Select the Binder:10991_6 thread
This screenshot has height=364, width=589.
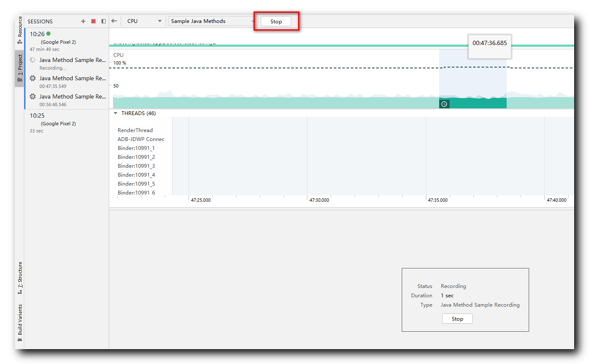click(136, 193)
